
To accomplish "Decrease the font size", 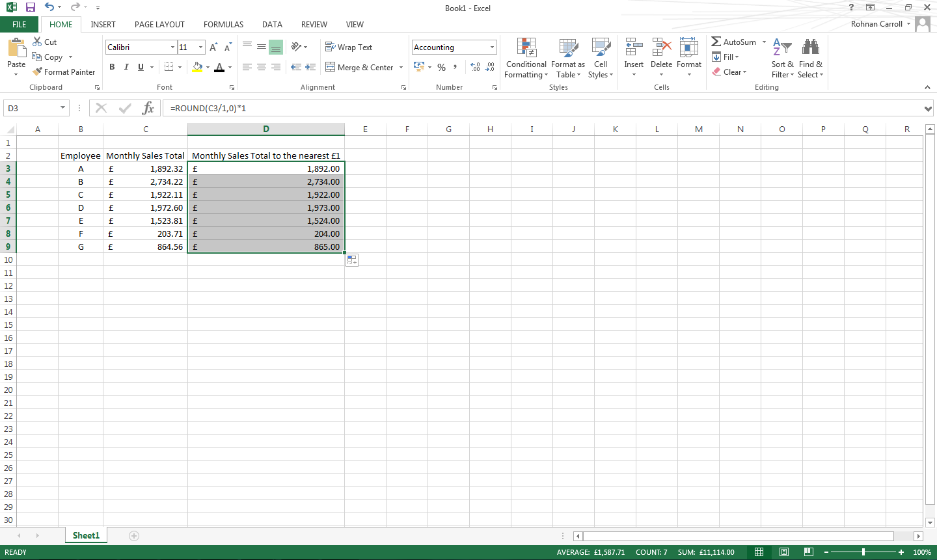I will pyautogui.click(x=228, y=47).
